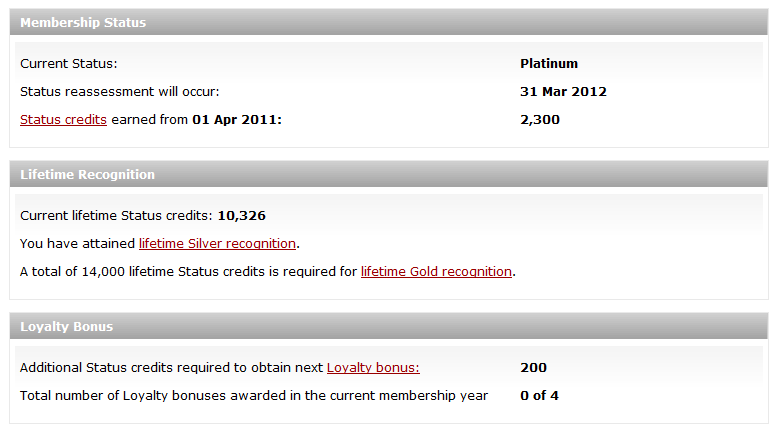This screenshot has width=775, height=430.
Task: Click the Total number of Loyalty bonuses label
Action: [254, 396]
